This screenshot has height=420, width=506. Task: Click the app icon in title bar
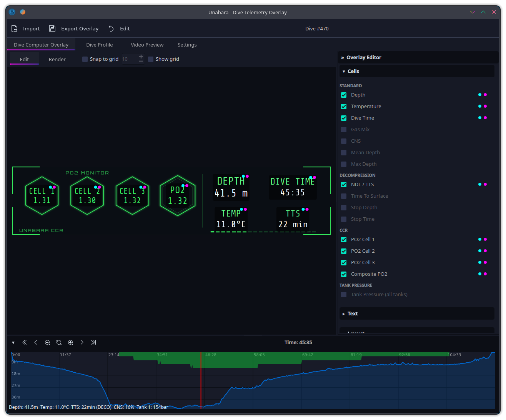pyautogui.click(x=12, y=12)
